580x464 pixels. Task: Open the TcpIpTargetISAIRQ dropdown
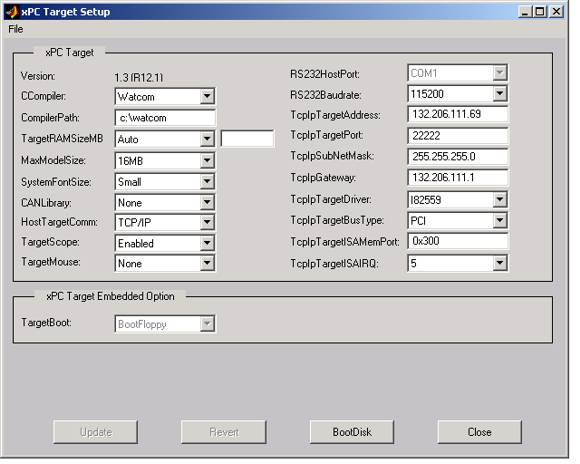click(x=458, y=263)
